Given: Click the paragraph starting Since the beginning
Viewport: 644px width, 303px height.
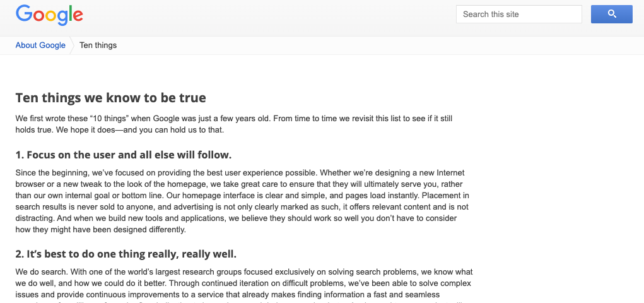Looking at the screenshot, I should coord(242,201).
